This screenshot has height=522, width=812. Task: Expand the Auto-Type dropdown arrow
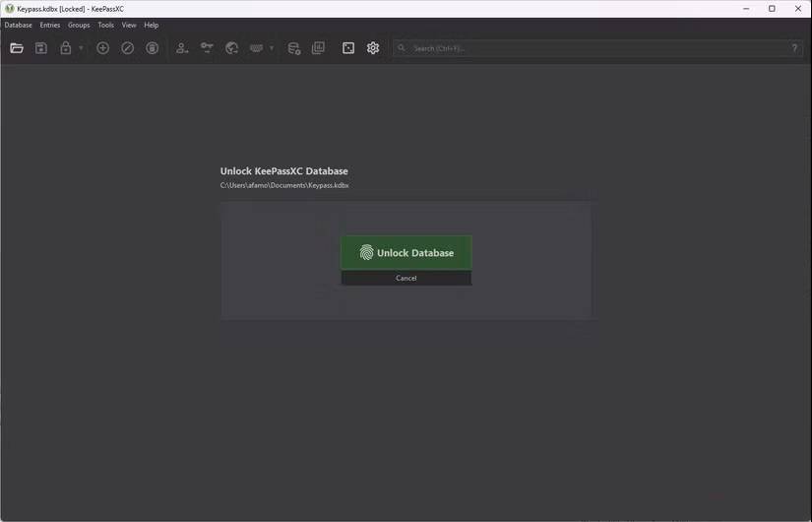click(272, 48)
